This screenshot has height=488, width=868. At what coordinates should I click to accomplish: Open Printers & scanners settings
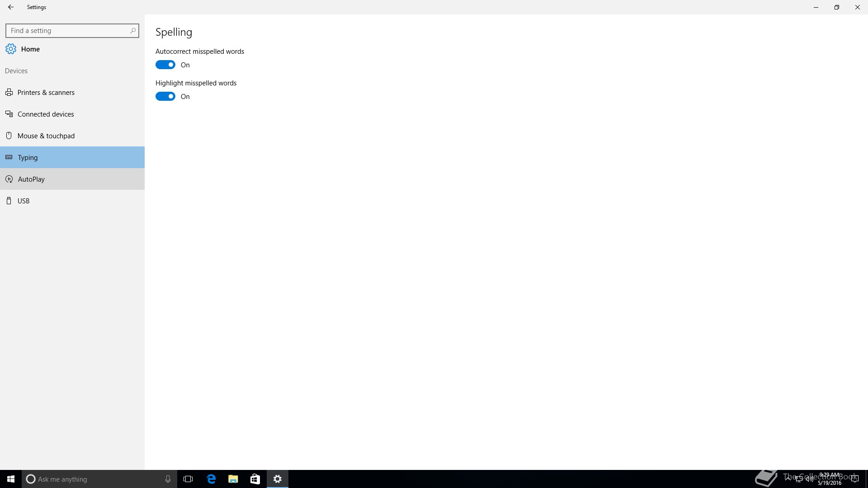(x=46, y=93)
